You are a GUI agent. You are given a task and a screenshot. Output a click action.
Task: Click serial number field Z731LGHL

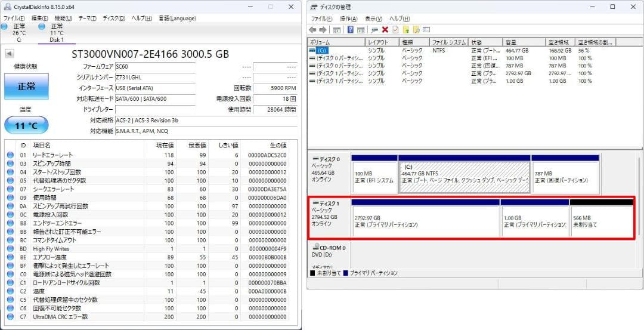coord(155,77)
